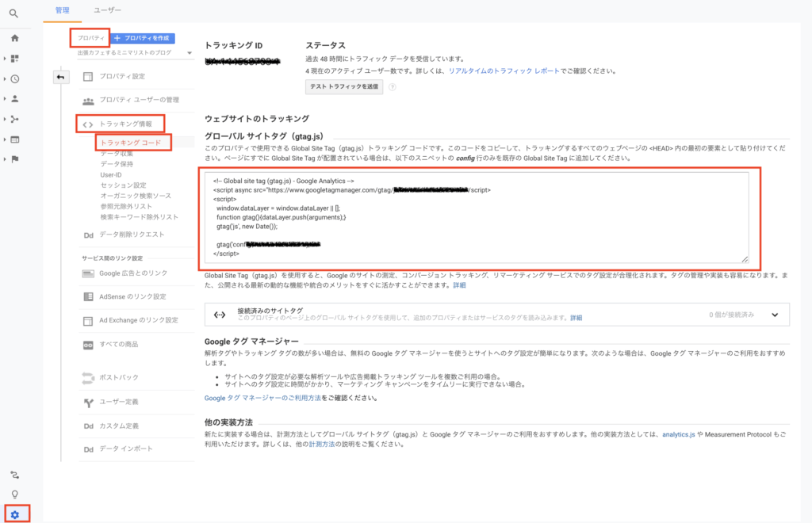Click 詳細 link in 接続済みのサイトタグ panel
This screenshot has height=523, width=812.
[x=576, y=318]
